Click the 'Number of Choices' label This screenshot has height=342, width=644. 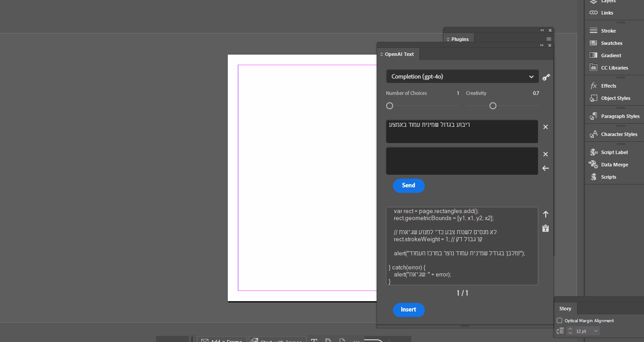(406, 93)
